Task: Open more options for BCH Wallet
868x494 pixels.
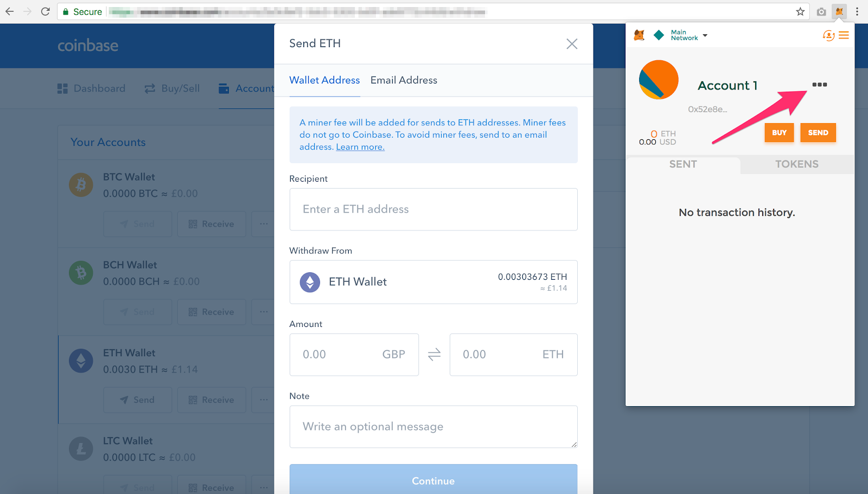Action: pos(264,312)
